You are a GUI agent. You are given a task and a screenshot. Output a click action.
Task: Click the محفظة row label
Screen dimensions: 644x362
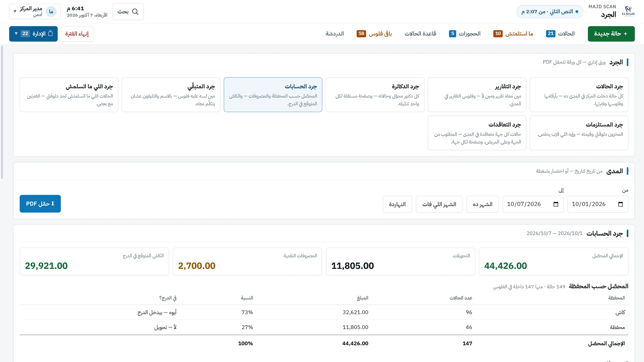617,327
